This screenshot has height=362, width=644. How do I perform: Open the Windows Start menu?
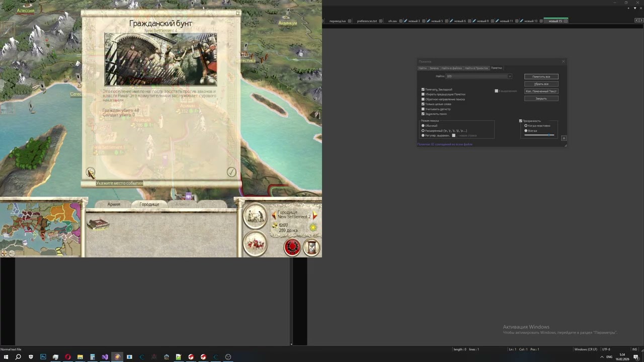pos(6,357)
